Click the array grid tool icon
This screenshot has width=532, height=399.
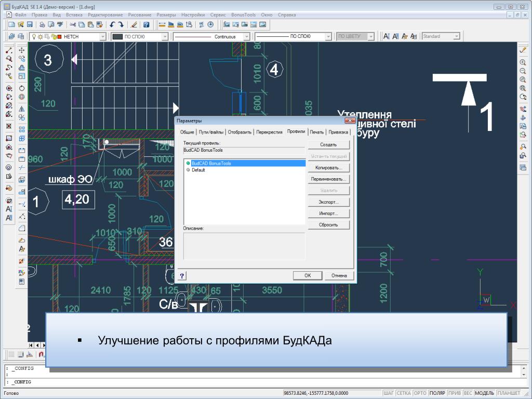(x=22, y=129)
